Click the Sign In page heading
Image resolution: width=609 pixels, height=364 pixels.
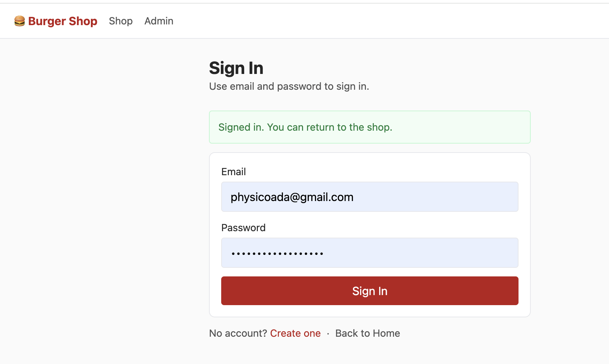[236, 68]
